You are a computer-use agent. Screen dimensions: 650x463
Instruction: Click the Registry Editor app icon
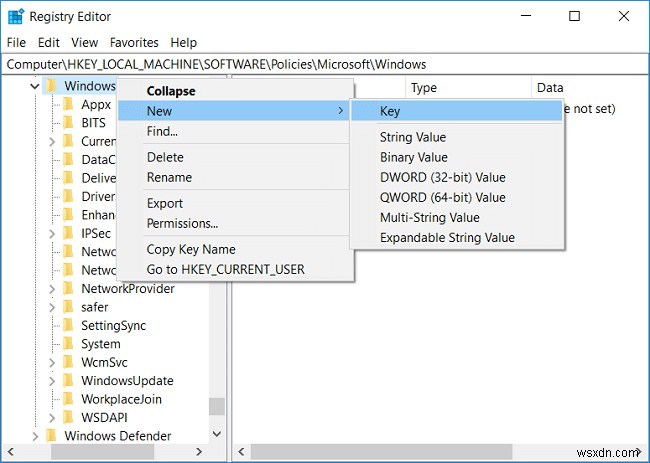[x=15, y=16]
